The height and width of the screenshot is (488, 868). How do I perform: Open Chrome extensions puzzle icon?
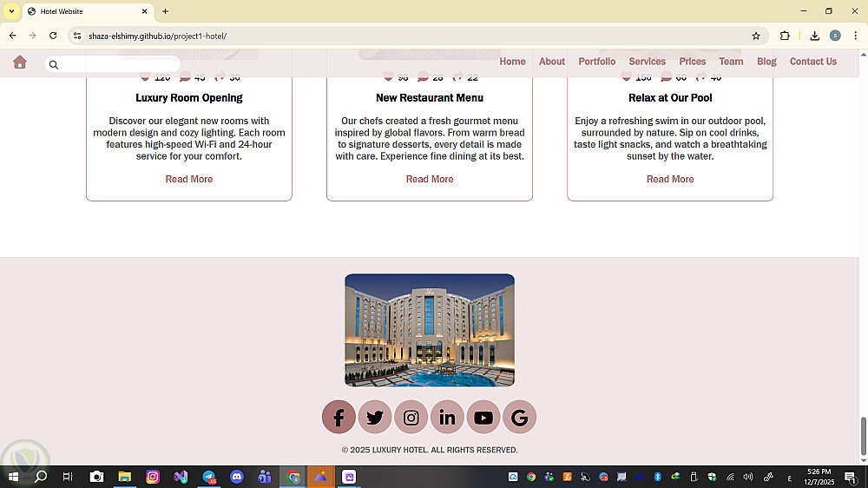785,36
